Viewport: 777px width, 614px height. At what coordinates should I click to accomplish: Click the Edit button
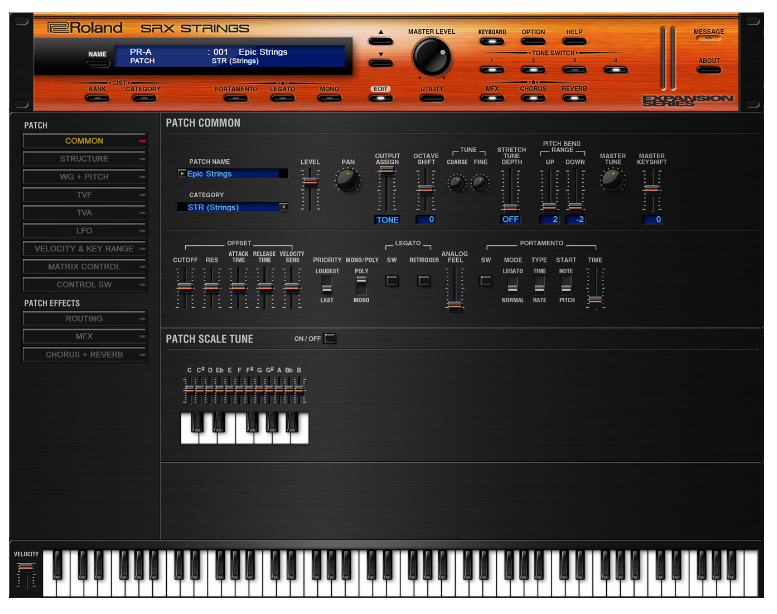[x=381, y=98]
